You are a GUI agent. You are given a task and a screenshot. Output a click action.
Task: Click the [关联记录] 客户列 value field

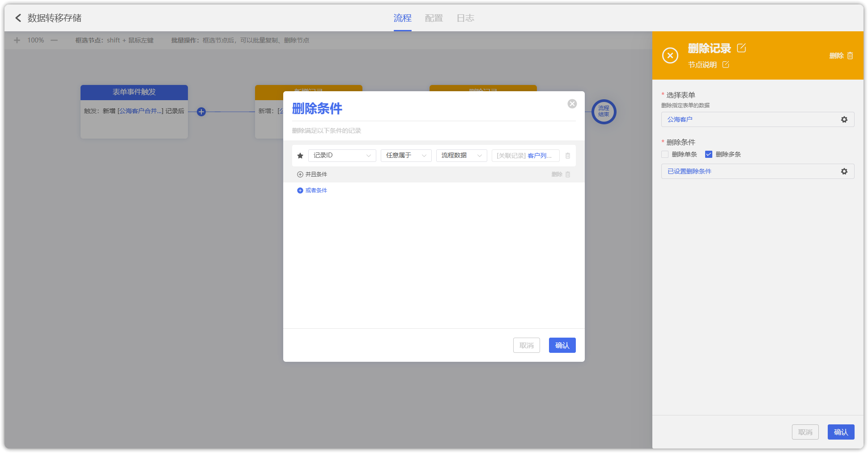tap(525, 155)
